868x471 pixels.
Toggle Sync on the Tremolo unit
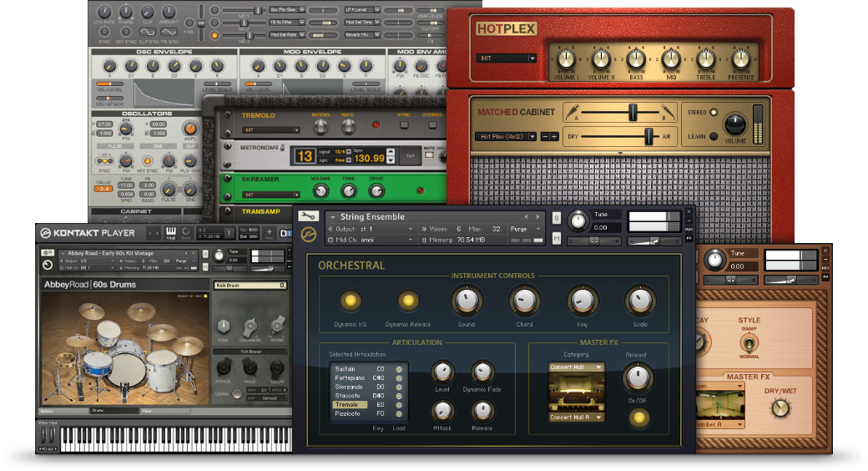[405, 125]
